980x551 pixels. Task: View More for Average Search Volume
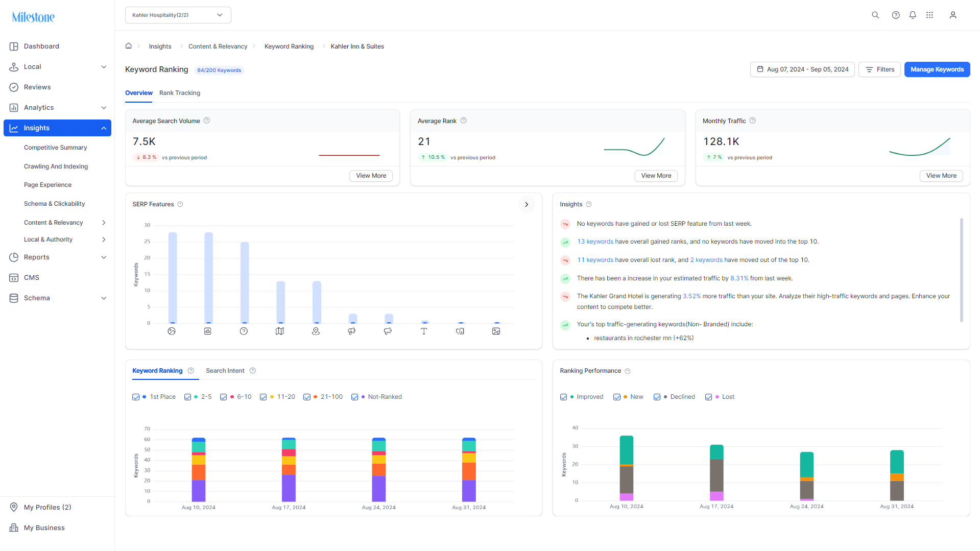[x=371, y=176]
